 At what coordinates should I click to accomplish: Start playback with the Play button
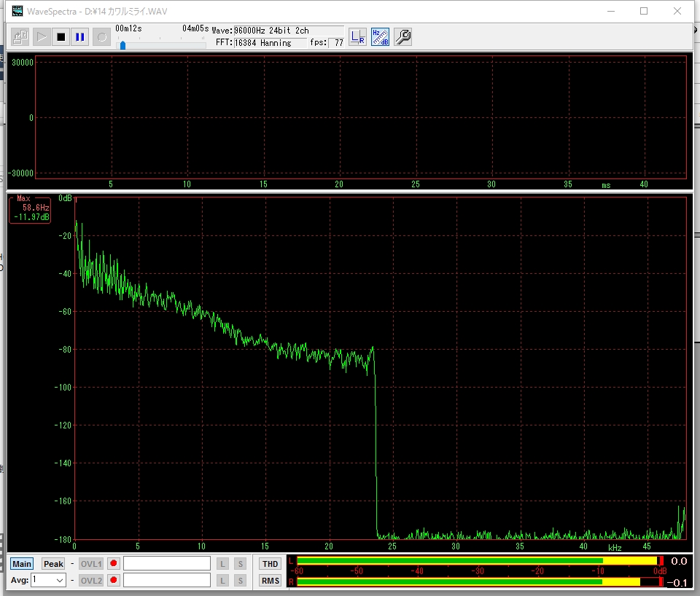(x=41, y=37)
